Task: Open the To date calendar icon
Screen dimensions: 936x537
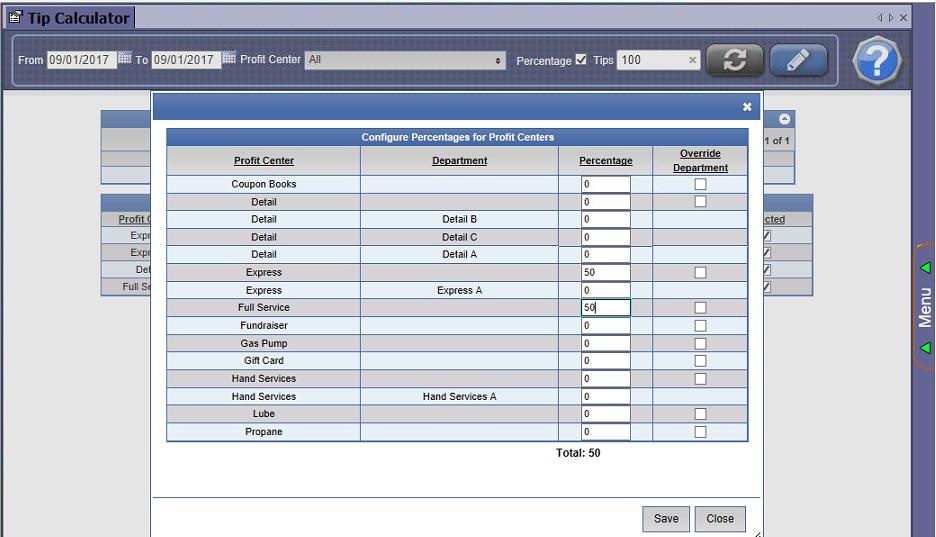Action: [x=229, y=59]
